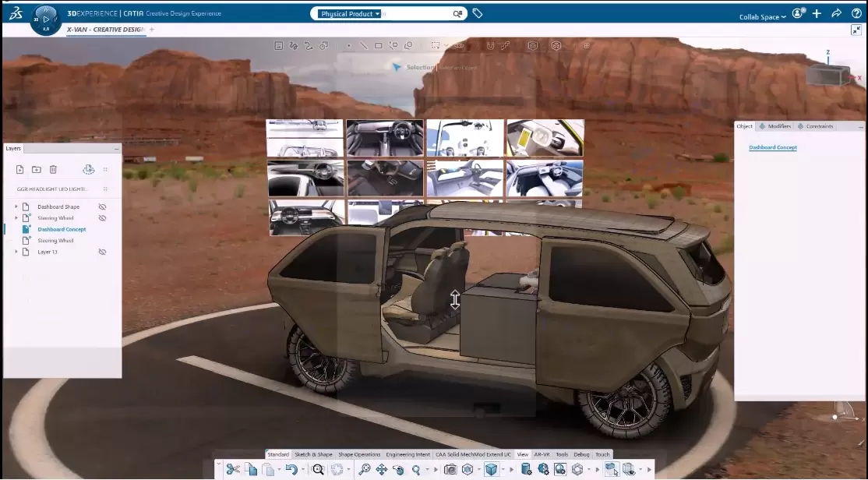Toggle visibility of Dashboard Shape layer

click(x=102, y=206)
